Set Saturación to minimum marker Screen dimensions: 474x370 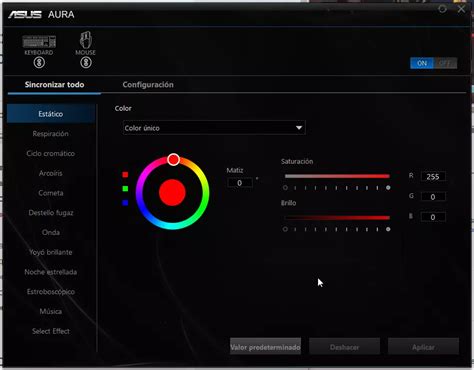point(285,188)
